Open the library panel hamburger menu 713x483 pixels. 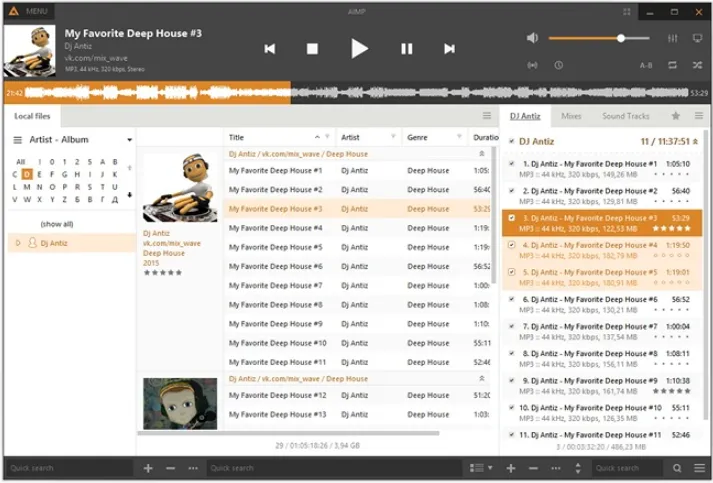(487, 116)
